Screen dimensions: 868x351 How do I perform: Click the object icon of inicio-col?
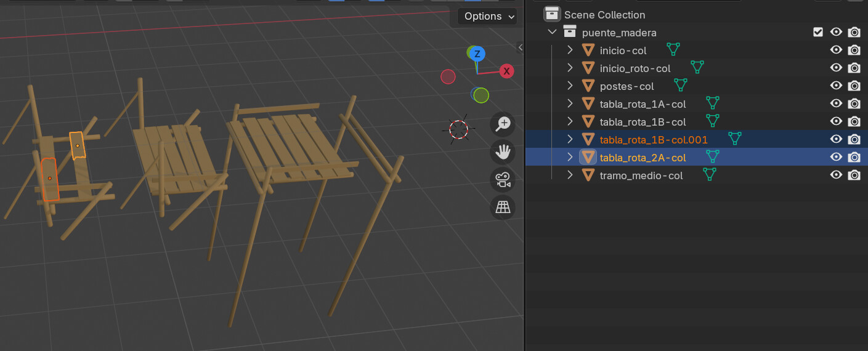tap(588, 50)
